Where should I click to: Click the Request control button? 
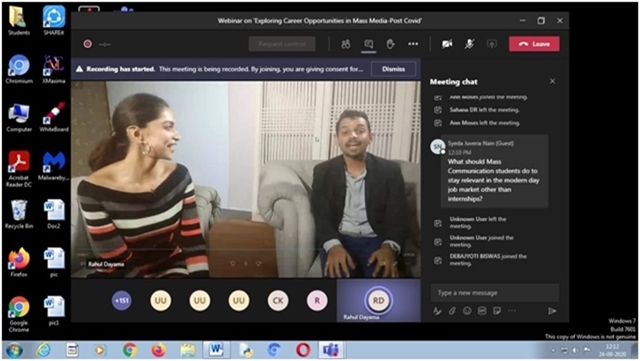(282, 44)
